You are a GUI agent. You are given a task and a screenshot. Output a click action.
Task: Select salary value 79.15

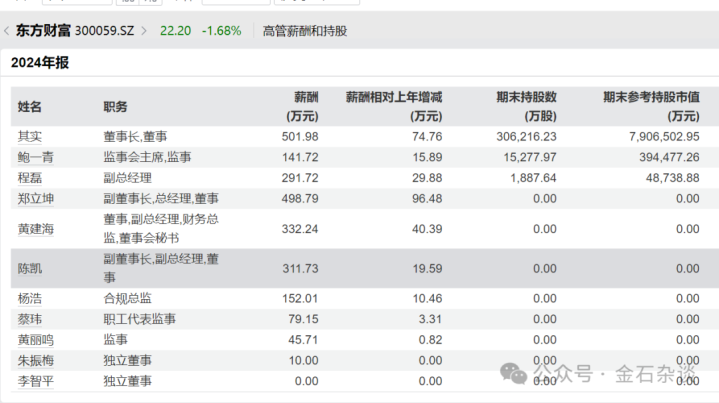click(303, 319)
